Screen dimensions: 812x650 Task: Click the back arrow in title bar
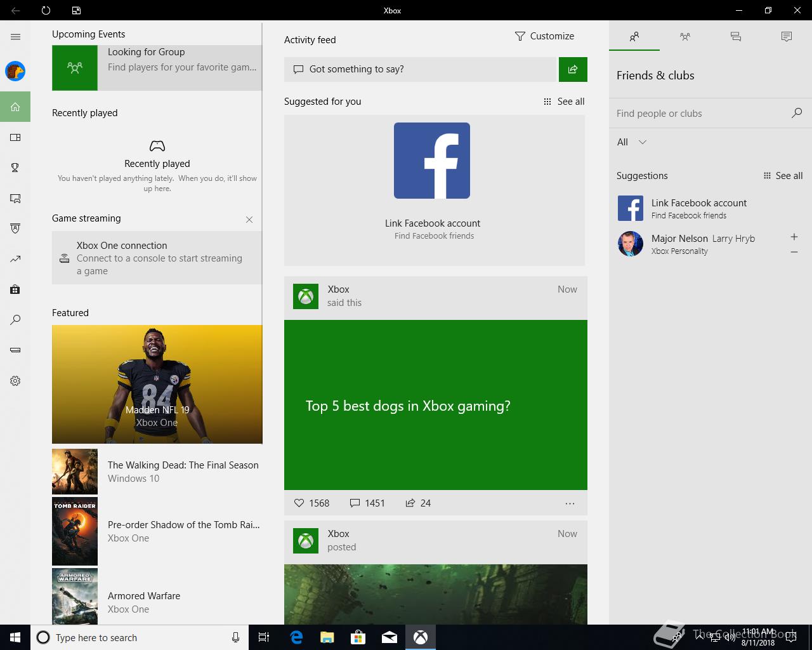pyautogui.click(x=15, y=10)
